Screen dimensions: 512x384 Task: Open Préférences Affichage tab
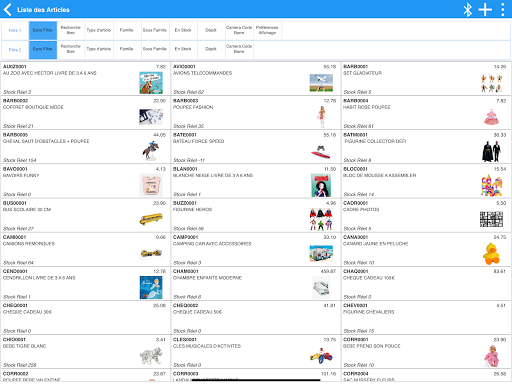pyautogui.click(x=267, y=30)
